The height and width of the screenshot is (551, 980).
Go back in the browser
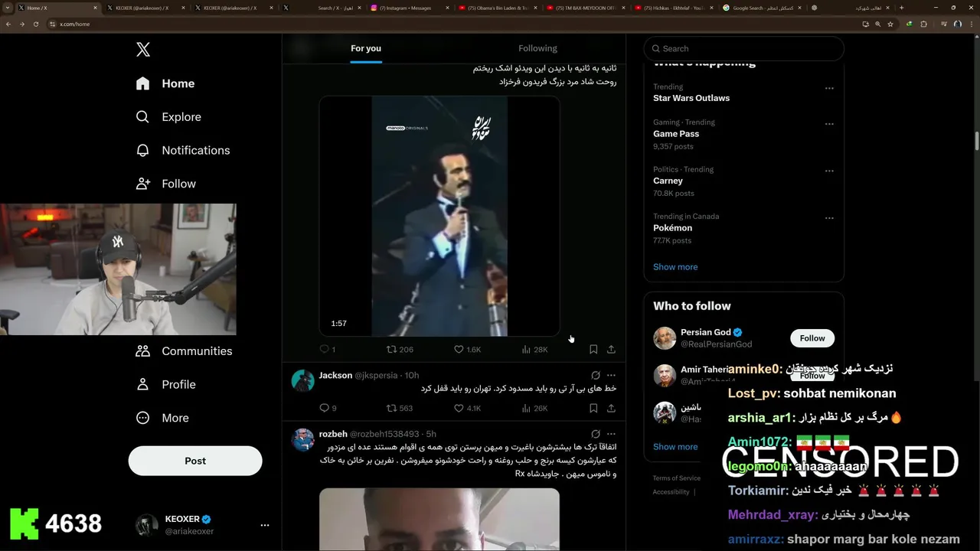pos(8,24)
